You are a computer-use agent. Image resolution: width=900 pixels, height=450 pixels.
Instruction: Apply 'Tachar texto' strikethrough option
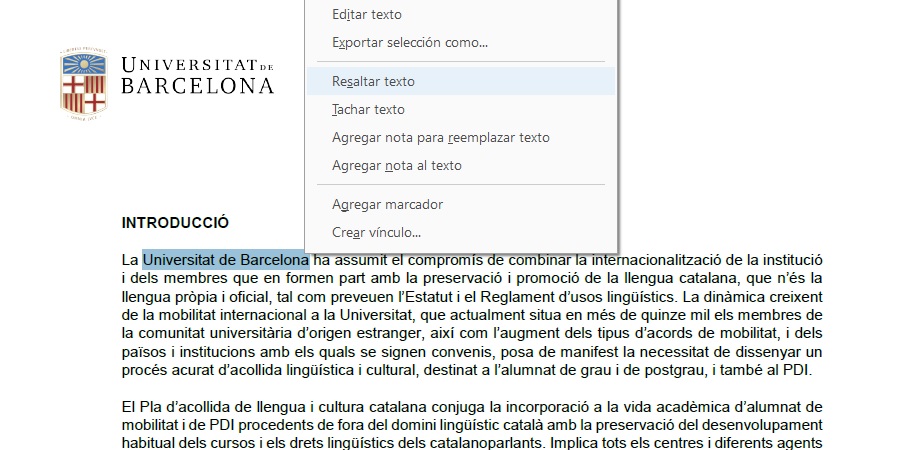[368, 110]
